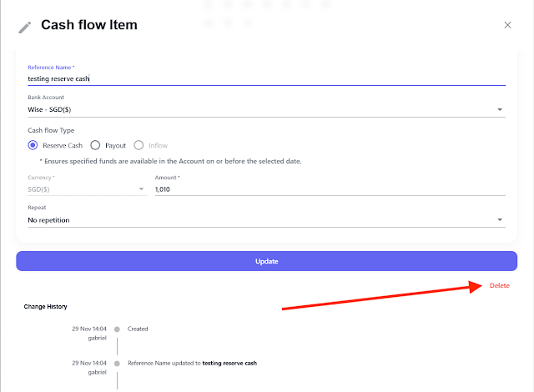Focus the Reference Name text field
This screenshot has width=534, height=392.
(x=265, y=78)
